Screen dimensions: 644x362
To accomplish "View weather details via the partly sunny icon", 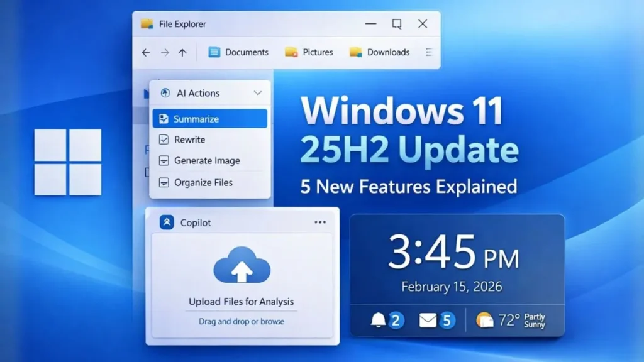I will tap(484, 319).
